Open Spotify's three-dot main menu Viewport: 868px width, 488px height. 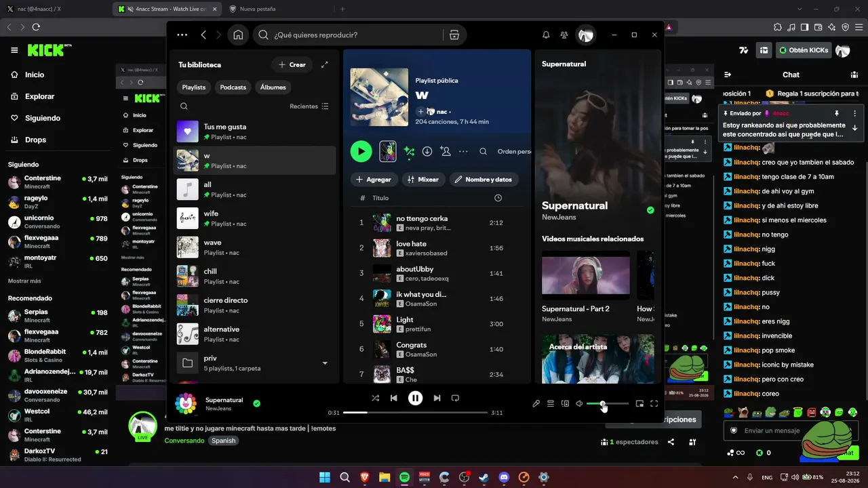click(182, 35)
